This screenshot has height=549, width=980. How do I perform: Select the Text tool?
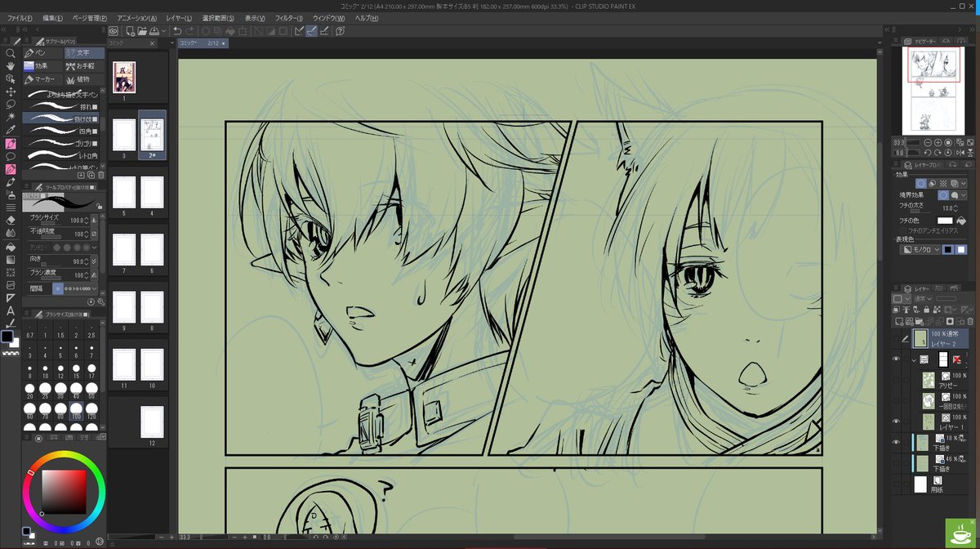11,310
